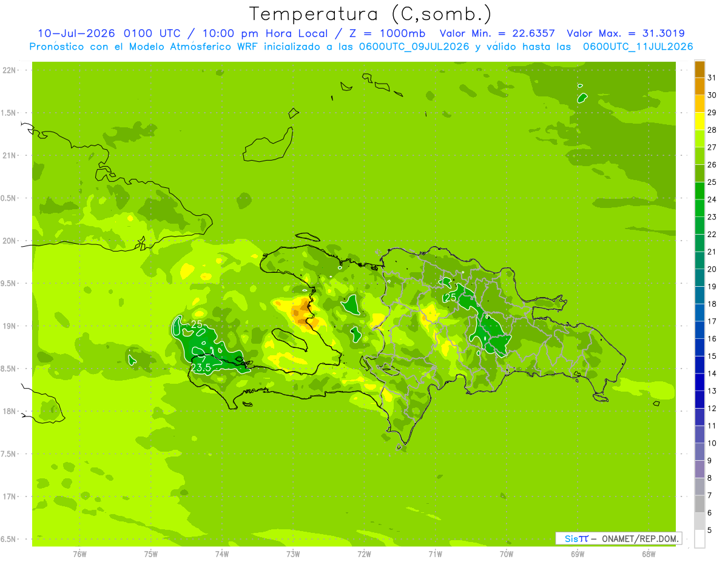Click the "23.5" contour label on the map

tap(201, 367)
